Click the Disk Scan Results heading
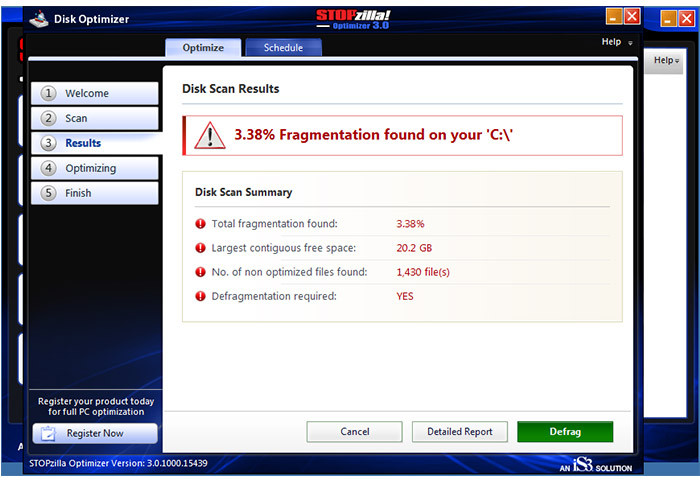Image resolution: width=700 pixels, height=481 pixels. point(231,89)
